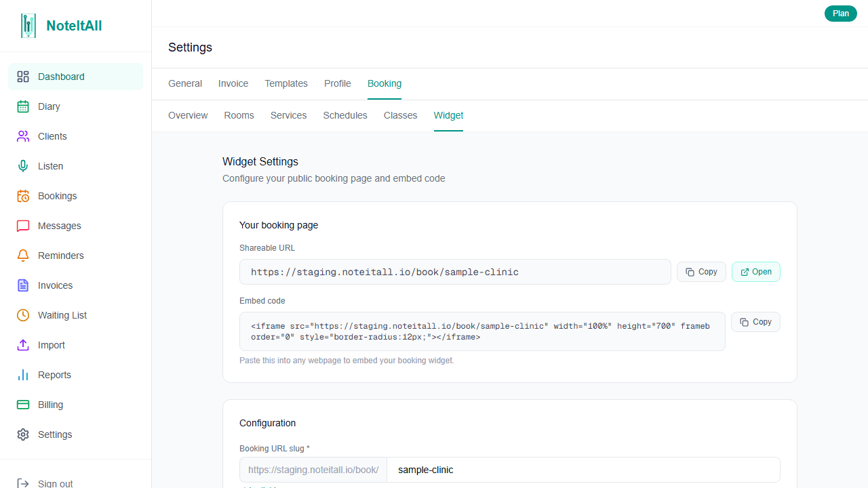Click the Messages chat bubble icon
This screenshot has width=868, height=488.
[x=23, y=226]
